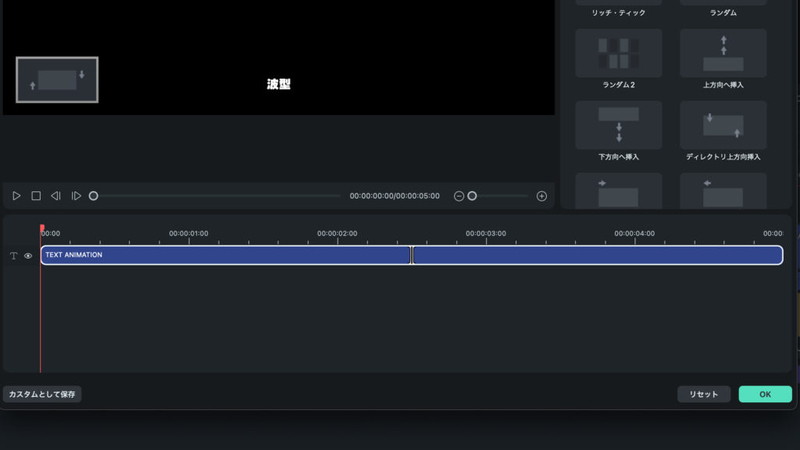Click the 波型 text in preview
The width and height of the screenshot is (800, 450).
[279, 84]
